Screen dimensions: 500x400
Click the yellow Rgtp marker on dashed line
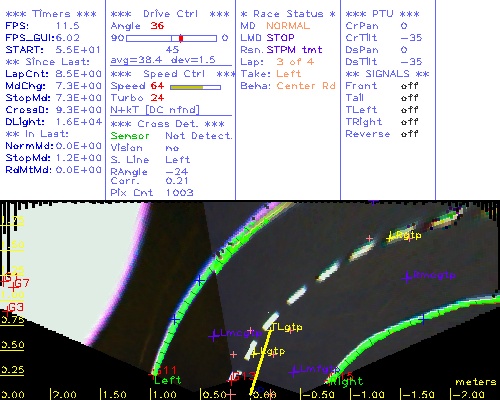click(x=391, y=237)
